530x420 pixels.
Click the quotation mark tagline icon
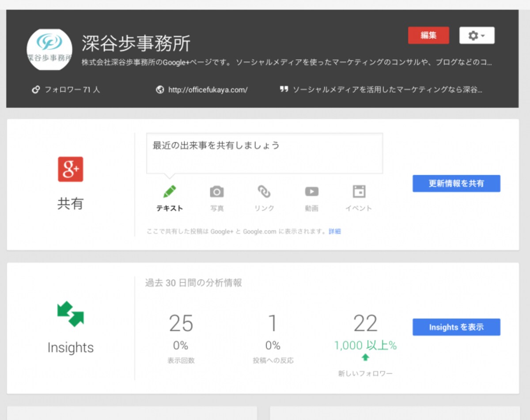pos(284,89)
